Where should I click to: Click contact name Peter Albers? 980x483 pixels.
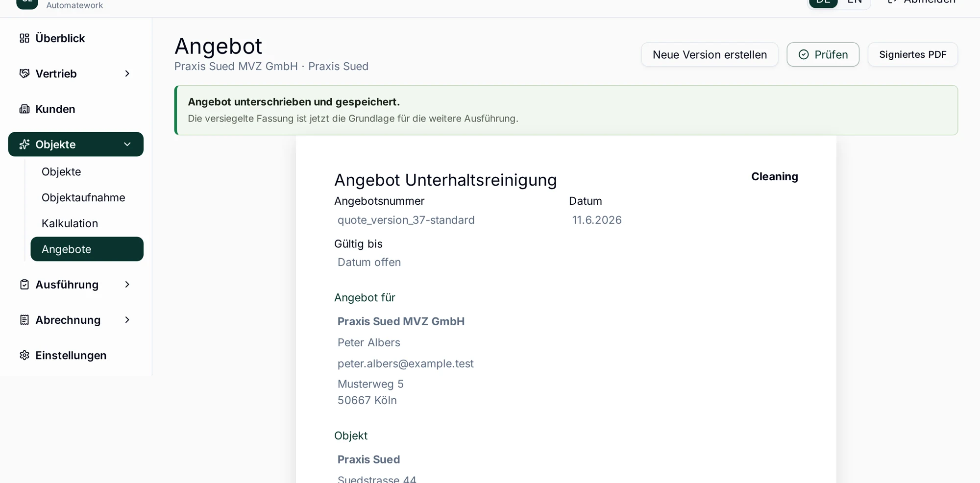368,342
